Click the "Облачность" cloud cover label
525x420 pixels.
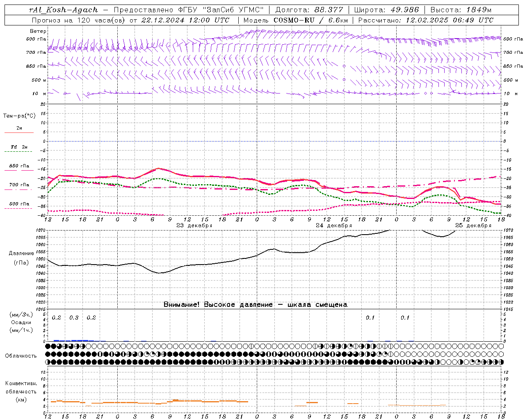click(x=21, y=356)
